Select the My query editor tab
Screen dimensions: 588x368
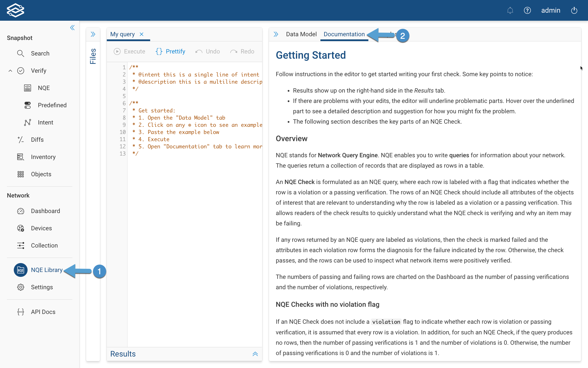click(123, 34)
